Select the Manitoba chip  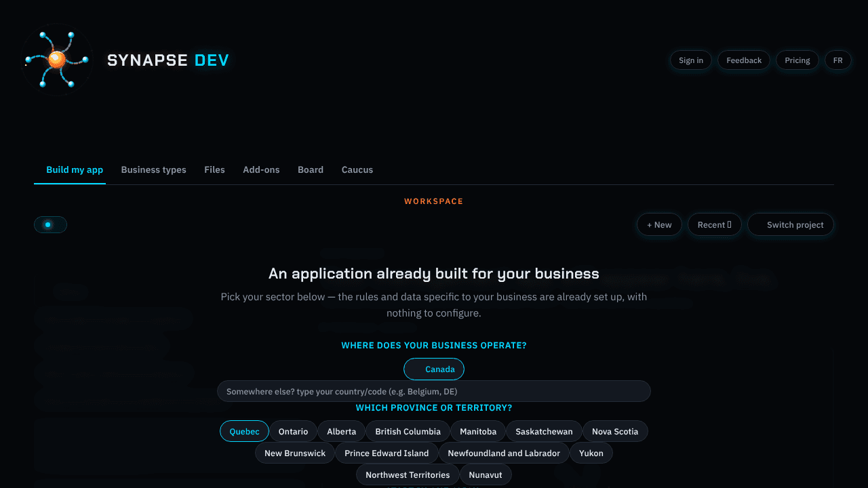[x=478, y=432]
